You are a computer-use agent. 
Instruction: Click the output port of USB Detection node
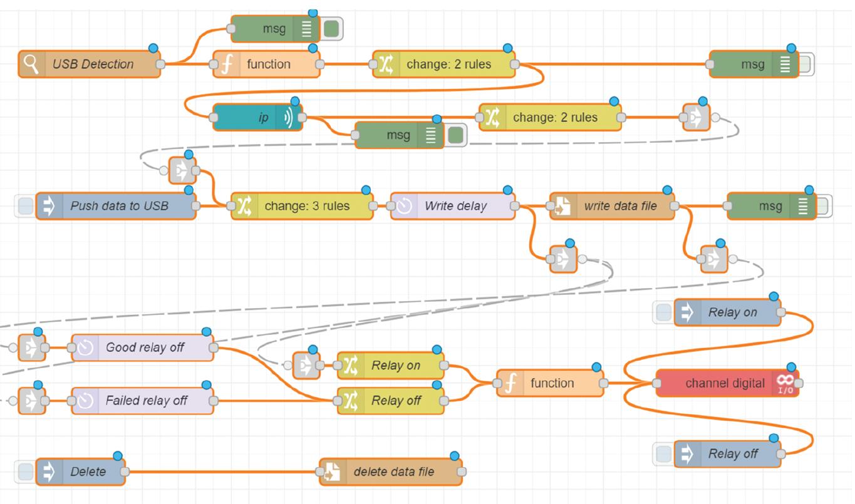(x=160, y=64)
